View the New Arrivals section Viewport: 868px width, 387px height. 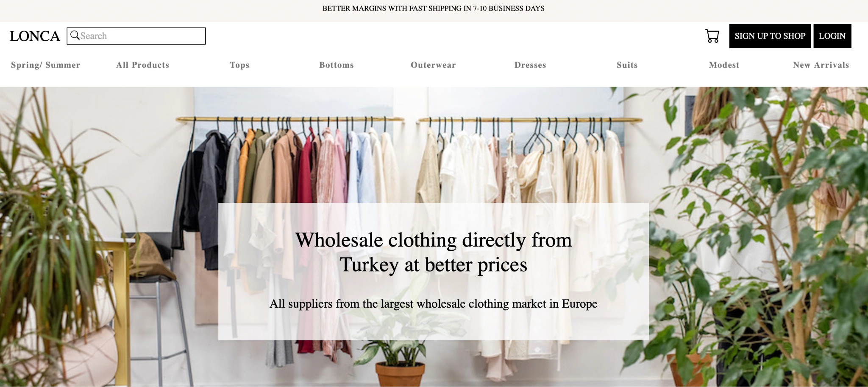click(x=821, y=65)
